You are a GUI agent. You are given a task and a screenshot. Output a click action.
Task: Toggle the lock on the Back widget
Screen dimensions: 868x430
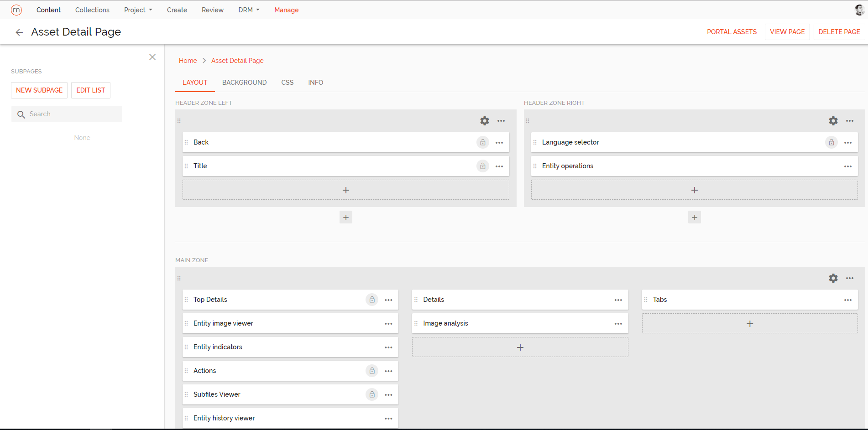point(482,142)
